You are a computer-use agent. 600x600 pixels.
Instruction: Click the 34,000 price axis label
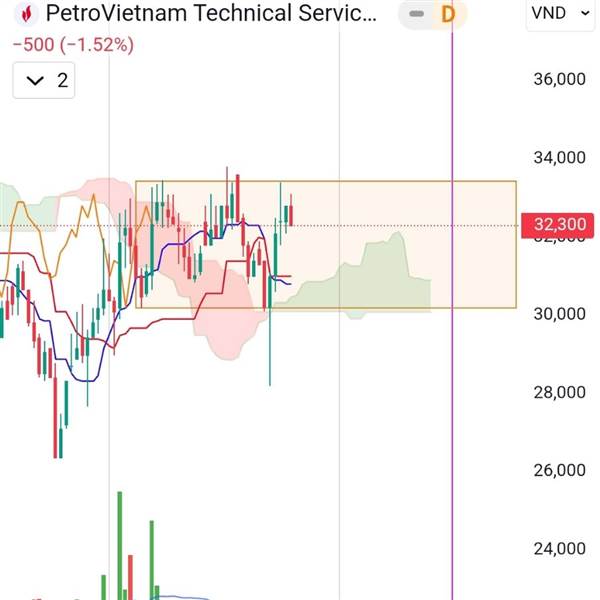coord(559,158)
